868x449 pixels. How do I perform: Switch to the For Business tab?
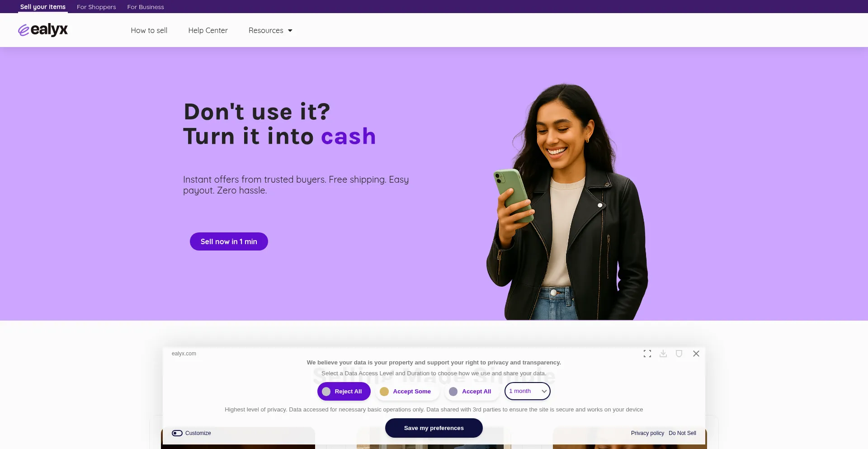tap(146, 7)
